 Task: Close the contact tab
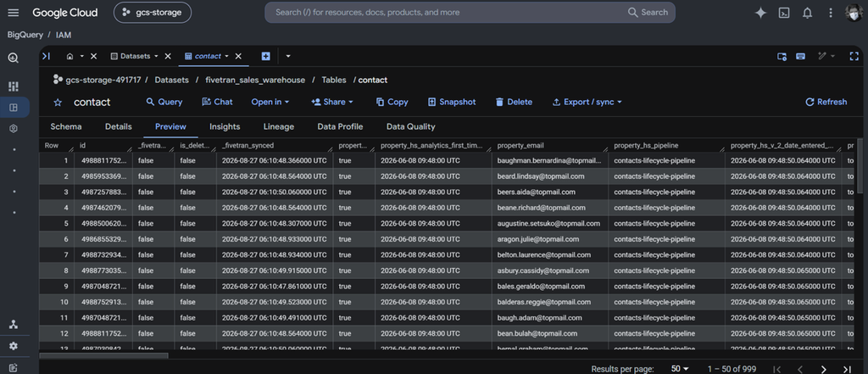pos(238,56)
